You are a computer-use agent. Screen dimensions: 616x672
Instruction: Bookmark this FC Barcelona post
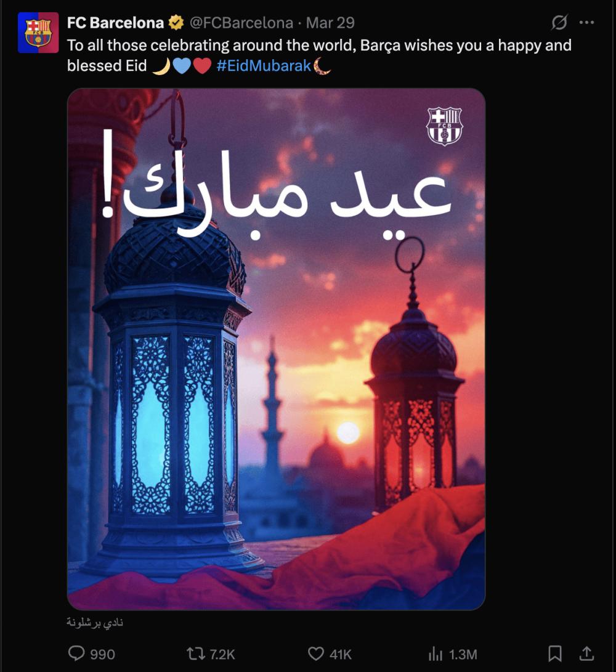coord(555,654)
